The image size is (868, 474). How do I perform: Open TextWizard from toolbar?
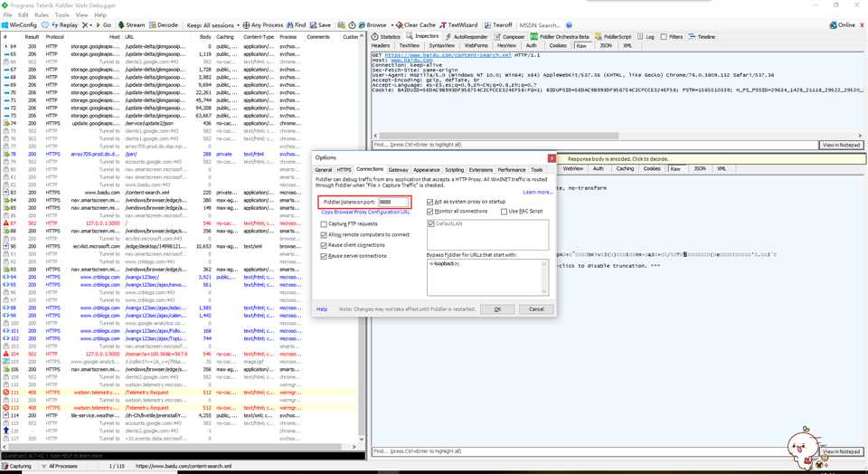[x=459, y=25]
